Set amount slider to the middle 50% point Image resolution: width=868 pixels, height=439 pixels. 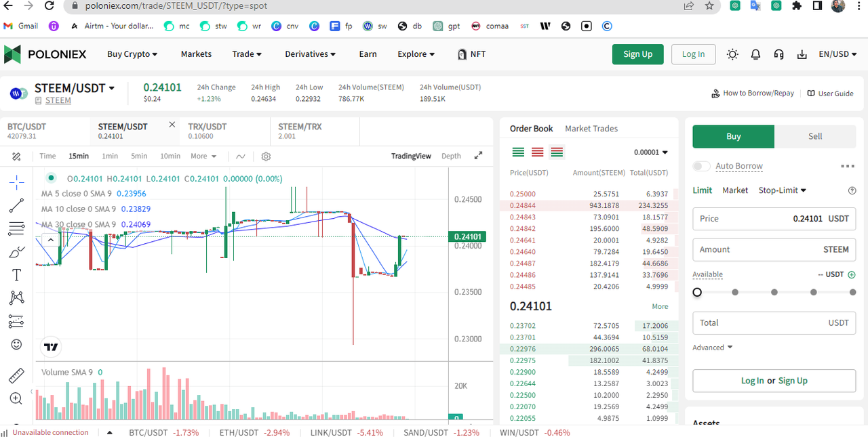coord(774,293)
